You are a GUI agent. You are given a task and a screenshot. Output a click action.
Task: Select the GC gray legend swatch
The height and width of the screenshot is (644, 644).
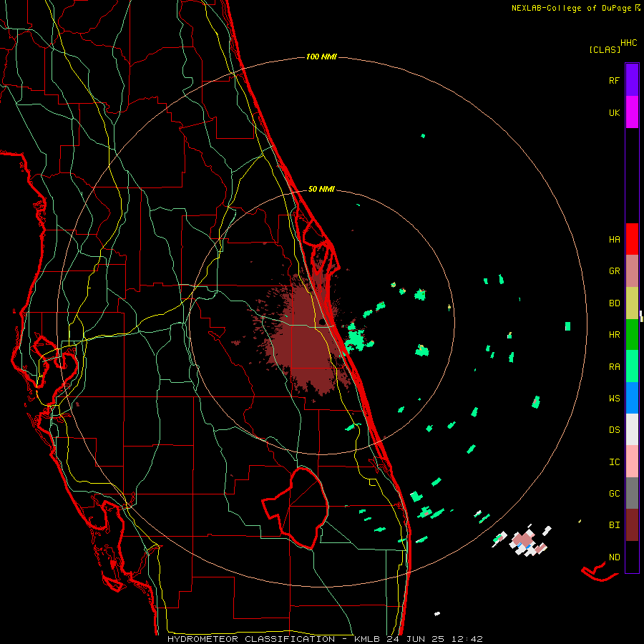[x=632, y=493]
